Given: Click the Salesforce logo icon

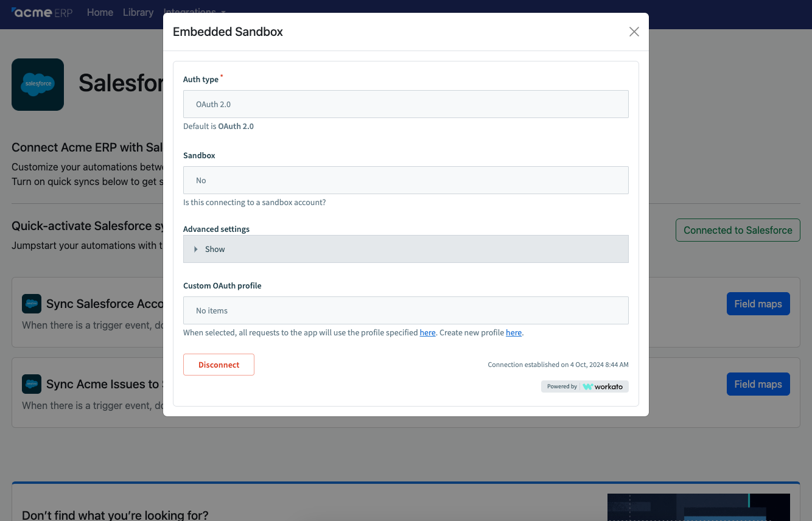Looking at the screenshot, I should (38, 84).
